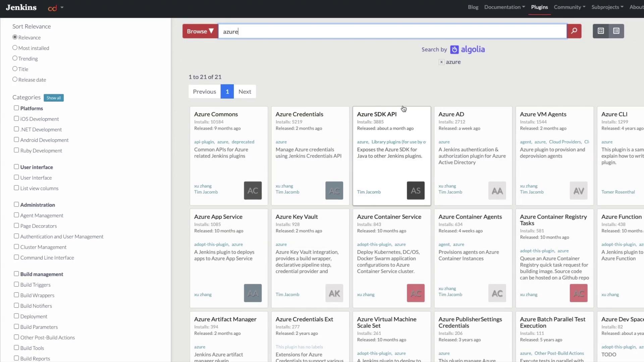Click the algolia logo
644x362 pixels.
[x=468, y=50]
